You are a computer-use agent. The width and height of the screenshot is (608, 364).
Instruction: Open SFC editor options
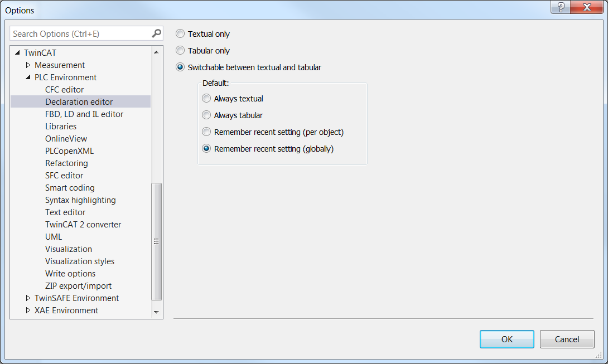point(64,176)
